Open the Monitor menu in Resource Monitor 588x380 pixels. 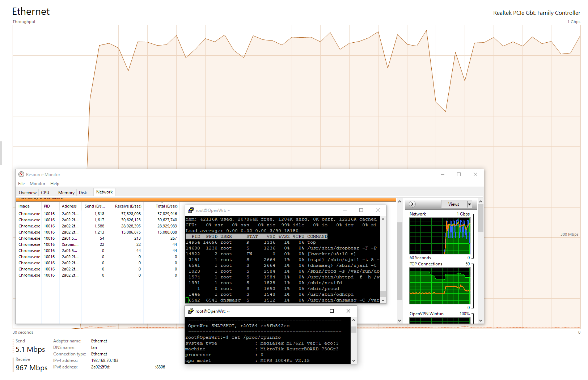click(38, 184)
